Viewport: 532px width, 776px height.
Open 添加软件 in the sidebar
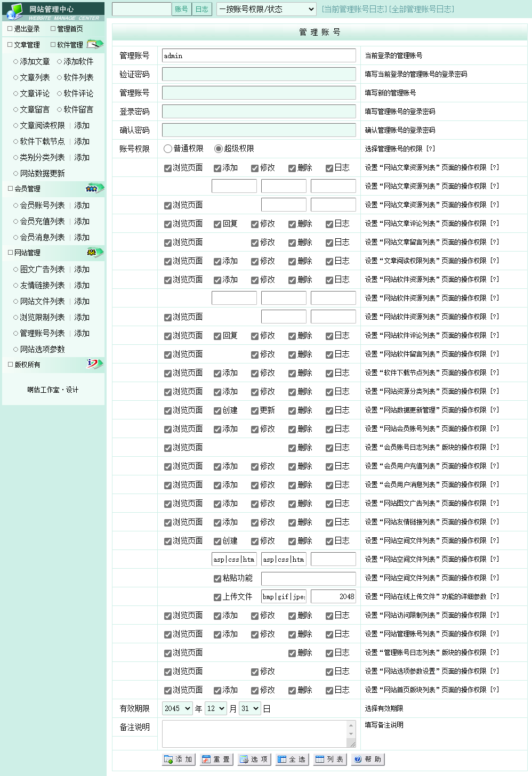(78, 61)
